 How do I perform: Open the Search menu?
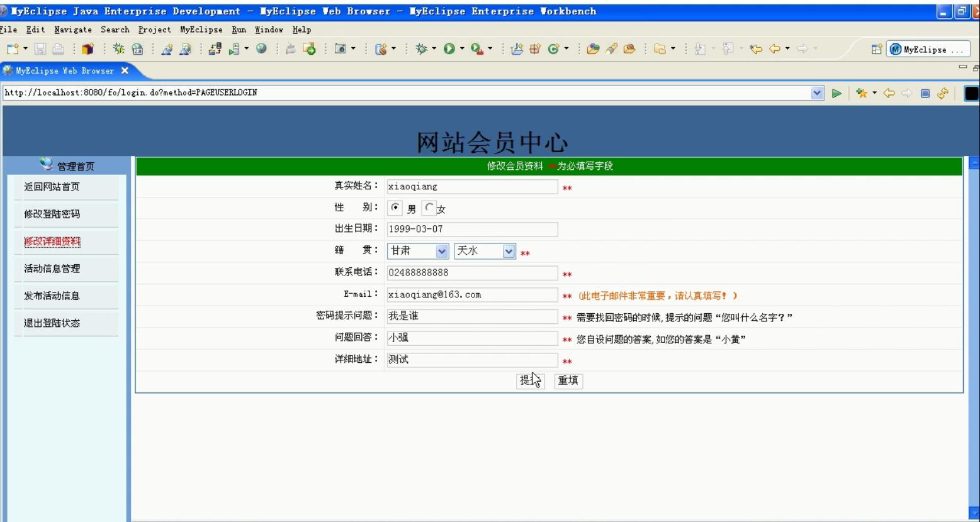click(x=115, y=30)
